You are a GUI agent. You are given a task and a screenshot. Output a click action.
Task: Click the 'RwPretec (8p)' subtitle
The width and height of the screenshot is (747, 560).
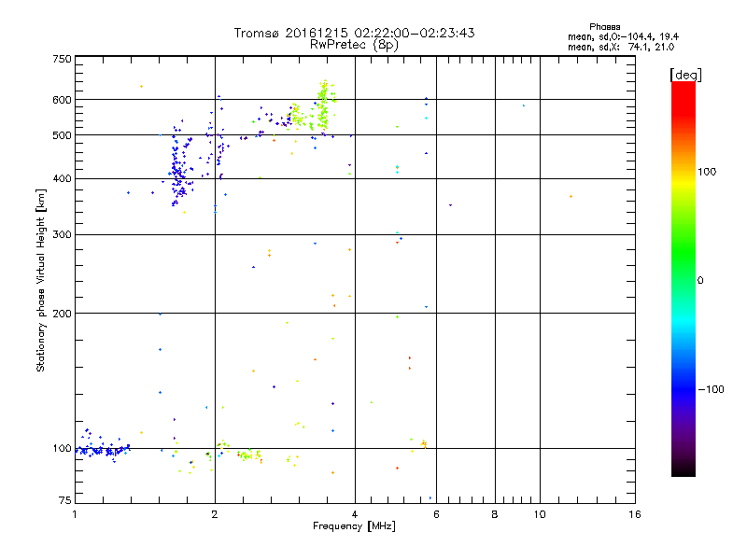click(x=354, y=45)
